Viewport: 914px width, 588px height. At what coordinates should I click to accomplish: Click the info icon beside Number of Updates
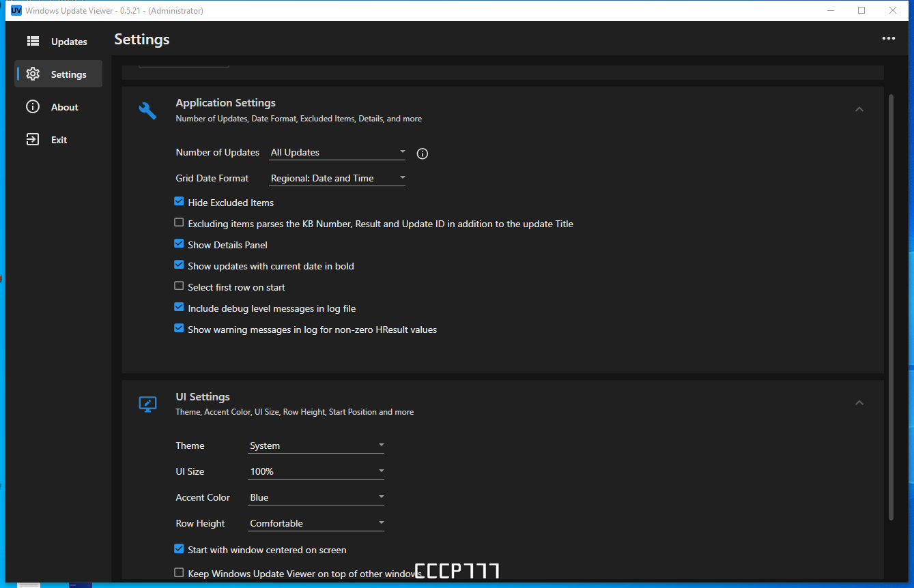tap(423, 153)
